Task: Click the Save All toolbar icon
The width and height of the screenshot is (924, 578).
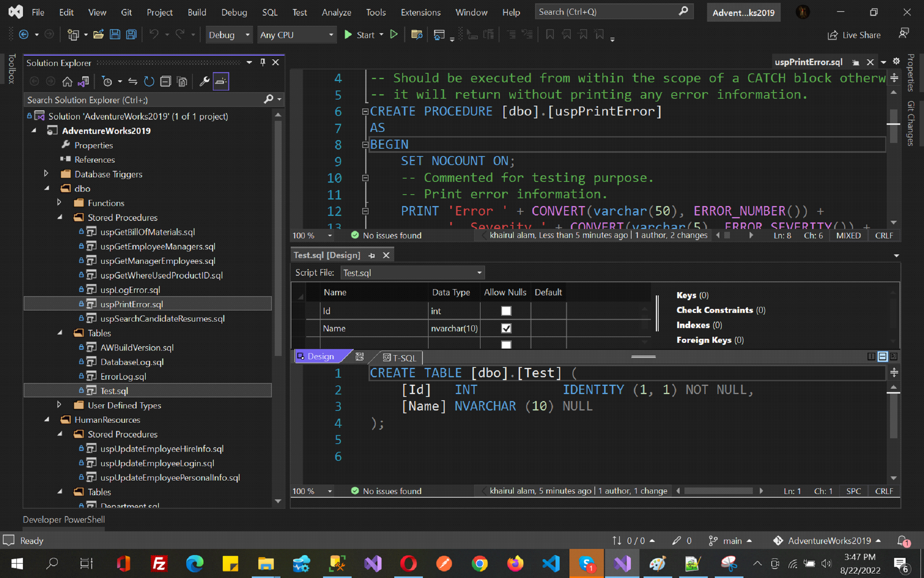Action: [131, 34]
